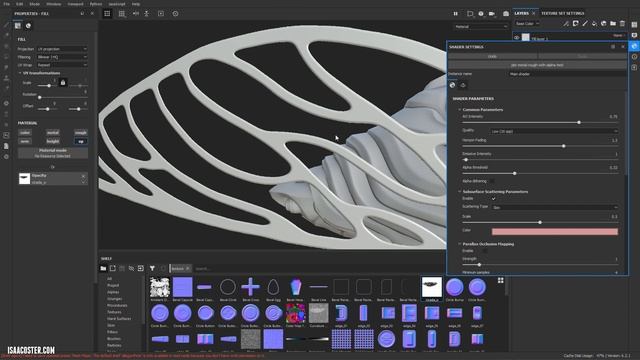Open the Base Color channel dropdown in Layers
The image size is (640, 360).
point(527,24)
